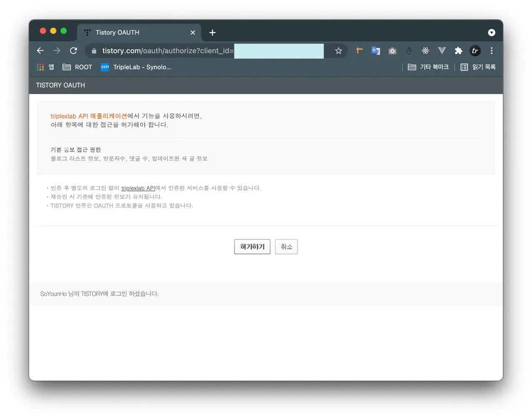Open the 기타 북마크 folder
532x419 pixels.
(429, 67)
